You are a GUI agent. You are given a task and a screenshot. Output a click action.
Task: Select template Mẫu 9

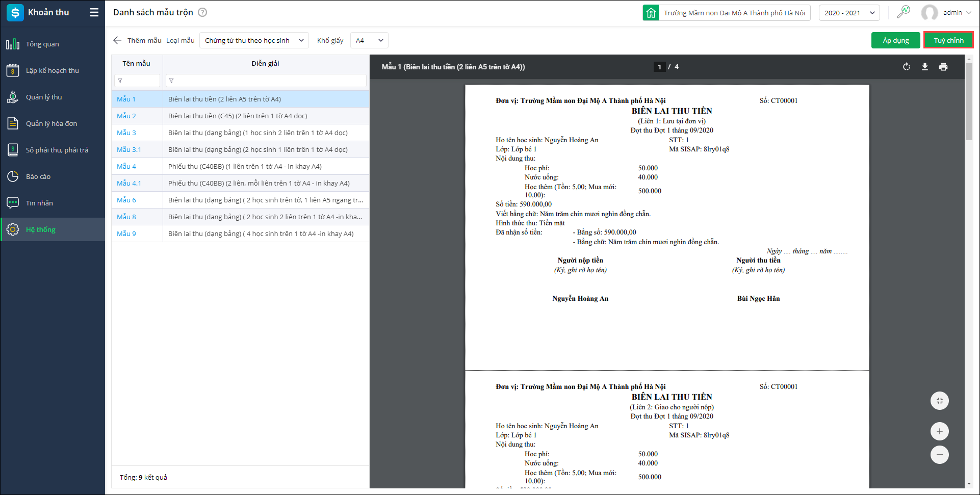(x=126, y=233)
